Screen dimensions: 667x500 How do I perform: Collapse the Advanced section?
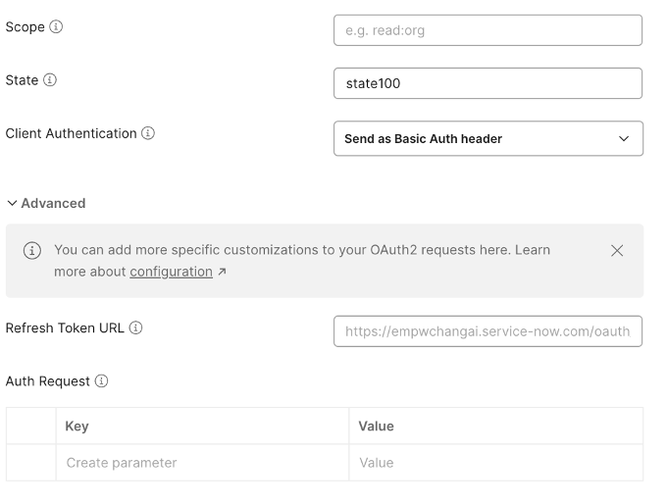click(12, 203)
